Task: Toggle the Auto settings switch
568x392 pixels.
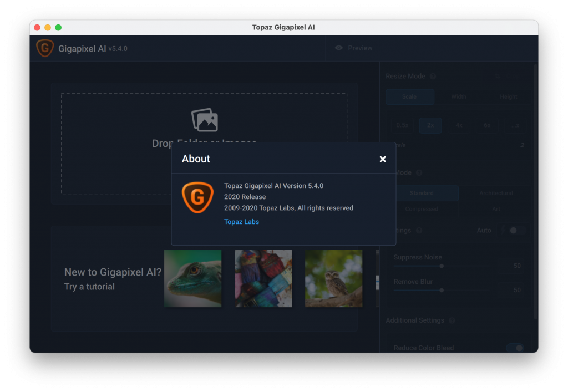Action: pos(516,231)
